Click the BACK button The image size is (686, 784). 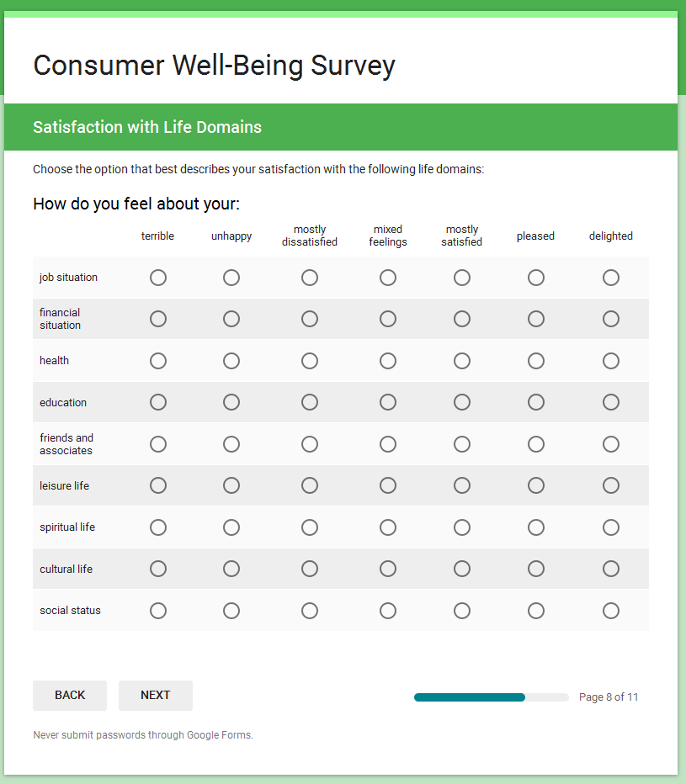[x=70, y=696]
